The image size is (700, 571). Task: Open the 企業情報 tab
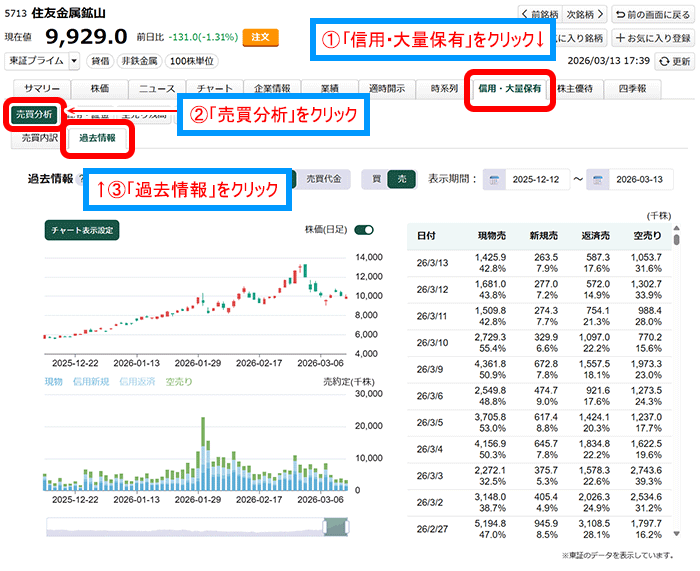coord(272,89)
